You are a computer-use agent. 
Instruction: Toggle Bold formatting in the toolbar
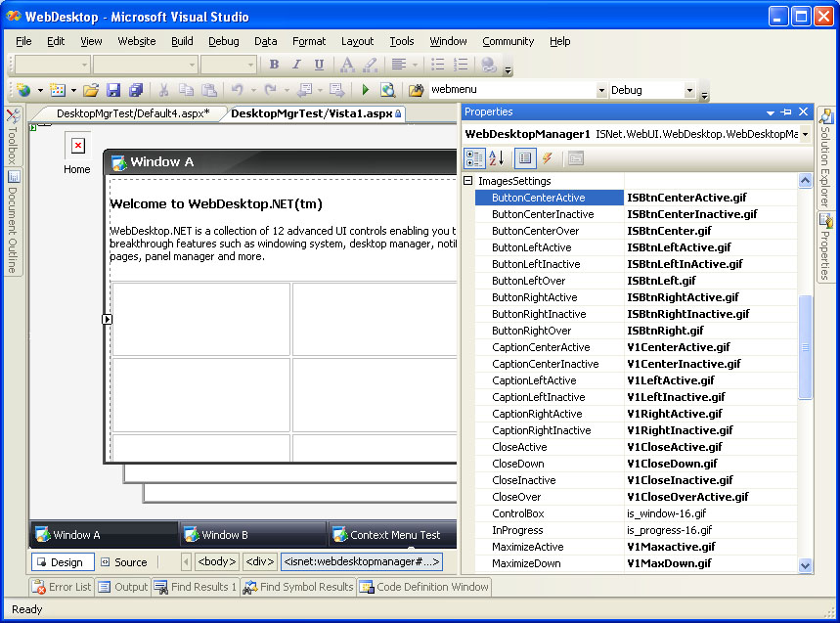pos(274,65)
